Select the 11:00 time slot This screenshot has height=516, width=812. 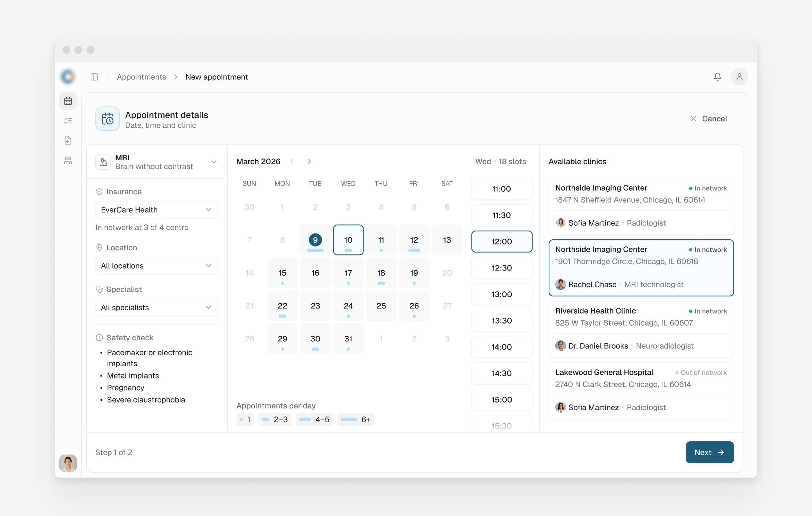click(x=502, y=189)
